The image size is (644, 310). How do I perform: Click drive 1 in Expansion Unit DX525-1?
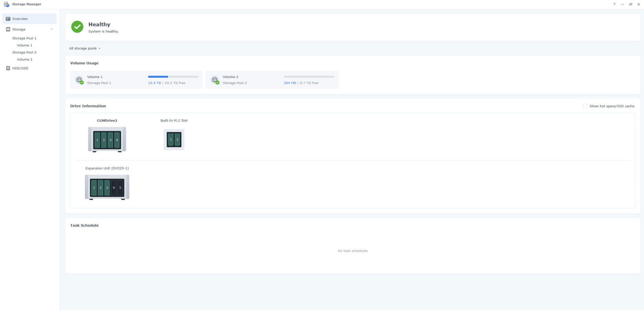(94, 188)
